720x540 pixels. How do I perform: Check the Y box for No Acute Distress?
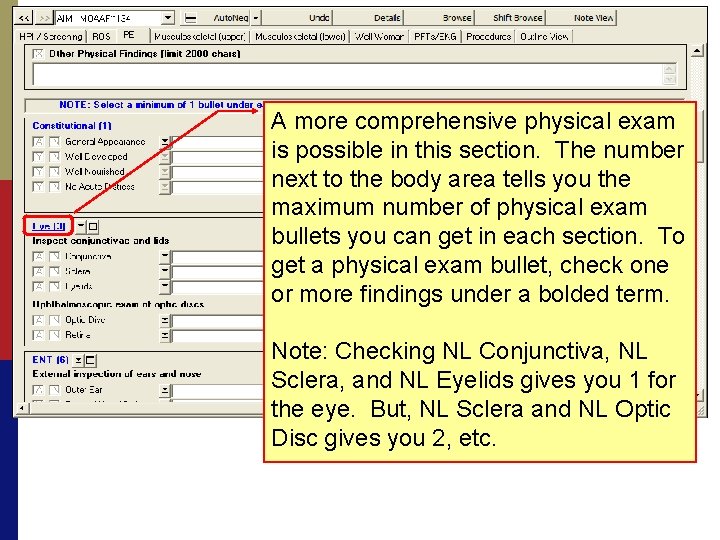pos(39,186)
